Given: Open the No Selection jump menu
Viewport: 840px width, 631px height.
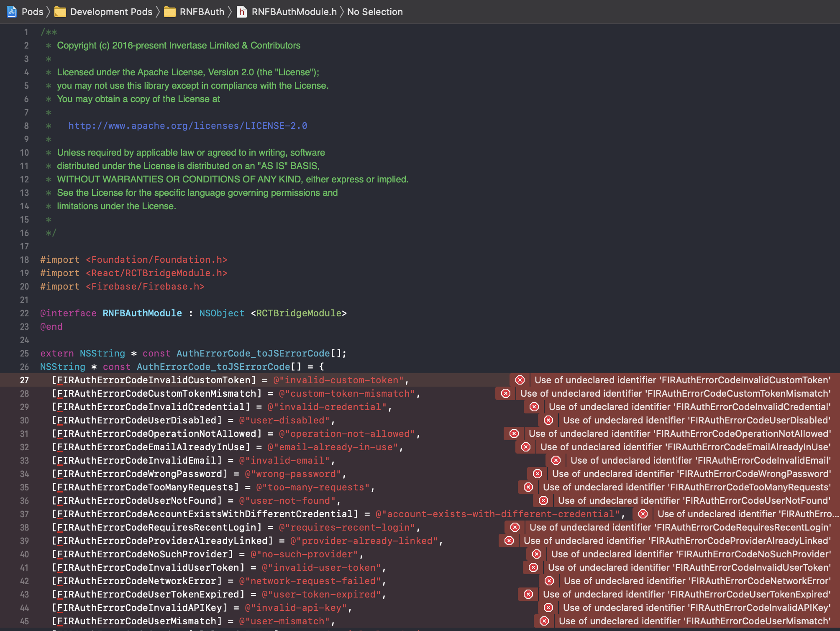Looking at the screenshot, I should pos(375,12).
